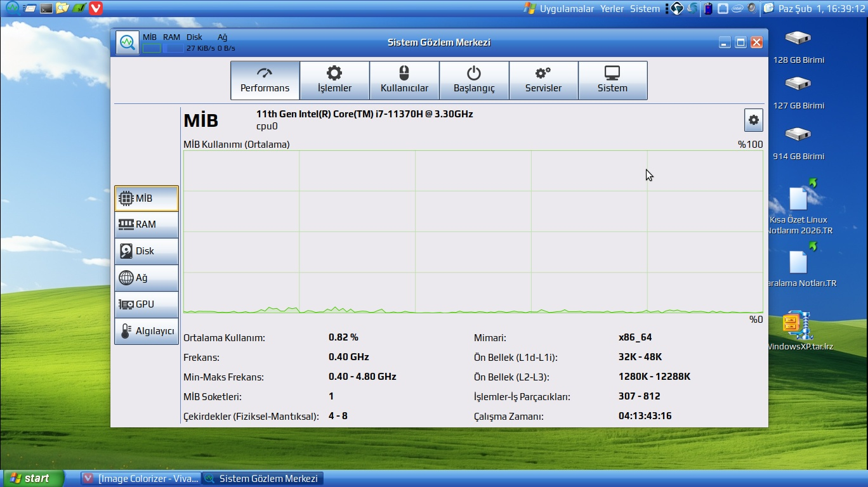Click the 4 - 8 cores value
This screenshot has width=868, height=487.
click(338, 416)
